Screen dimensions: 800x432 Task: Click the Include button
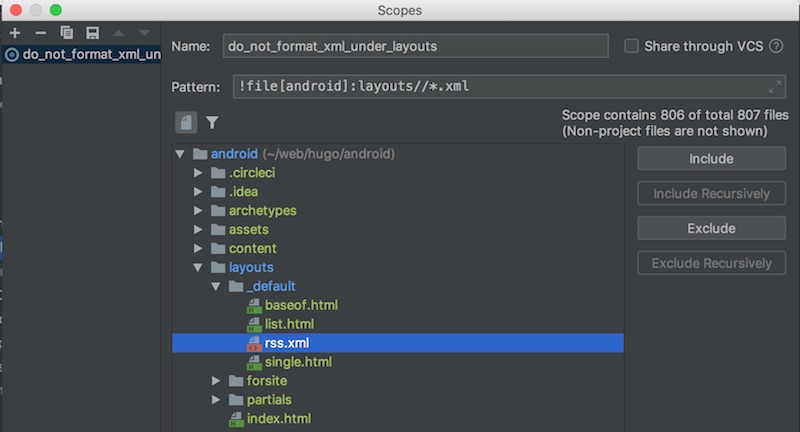(711, 159)
